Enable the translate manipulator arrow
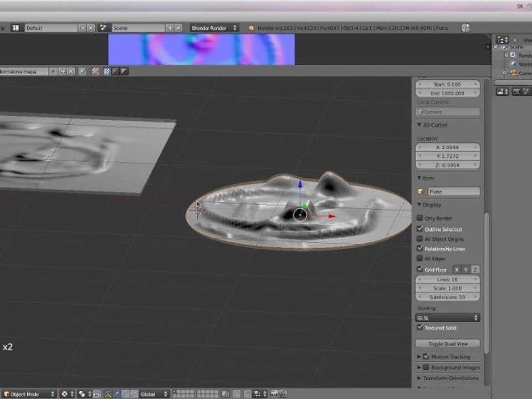 (x=117, y=394)
